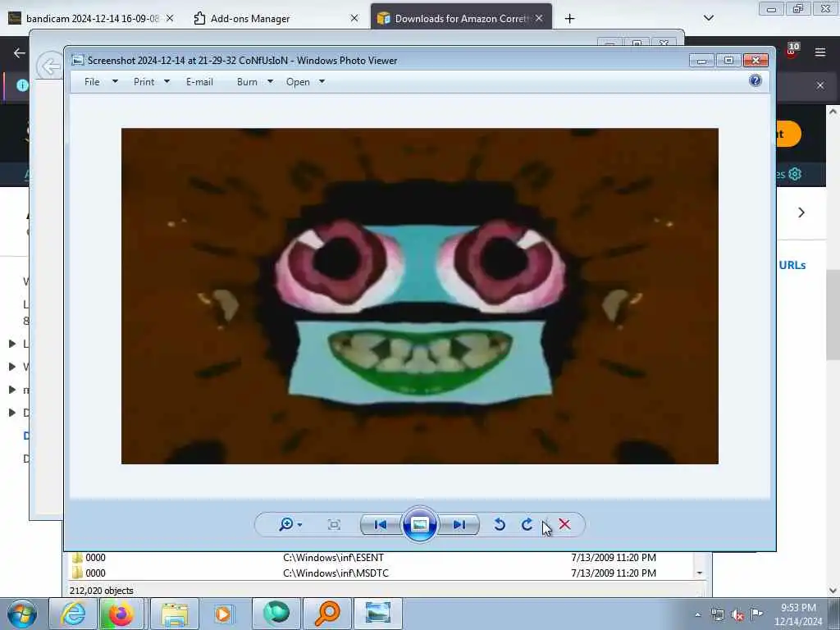Screen dimensions: 840x630
Task: Open Windows Explorer from the taskbar
Action: [175, 614]
